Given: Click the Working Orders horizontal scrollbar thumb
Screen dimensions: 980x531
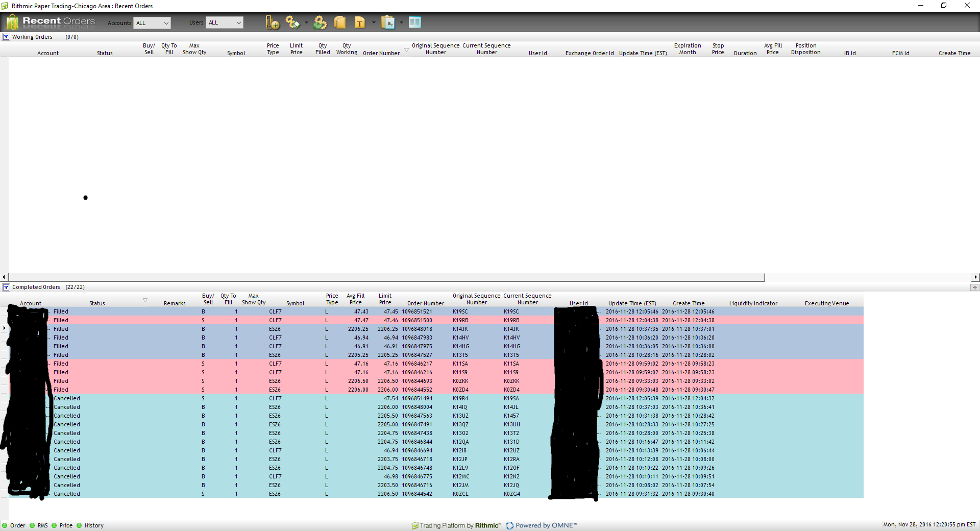Looking at the screenshot, I should coord(386,277).
